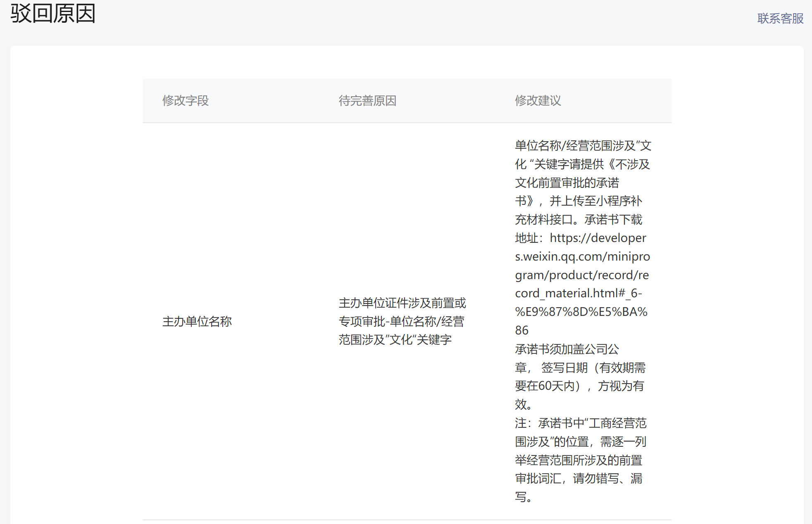
Task: Click the https://developer URL line
Action: (x=597, y=238)
